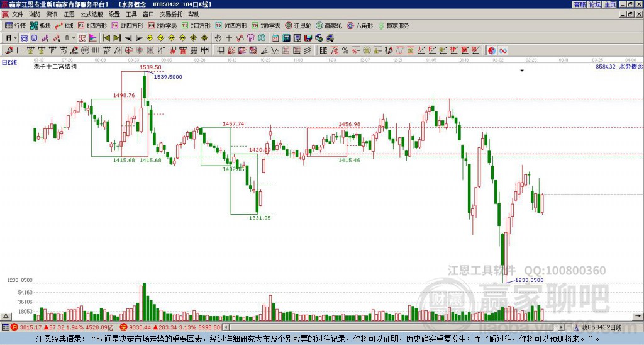Select the gold 金 circle tool

point(367,50)
